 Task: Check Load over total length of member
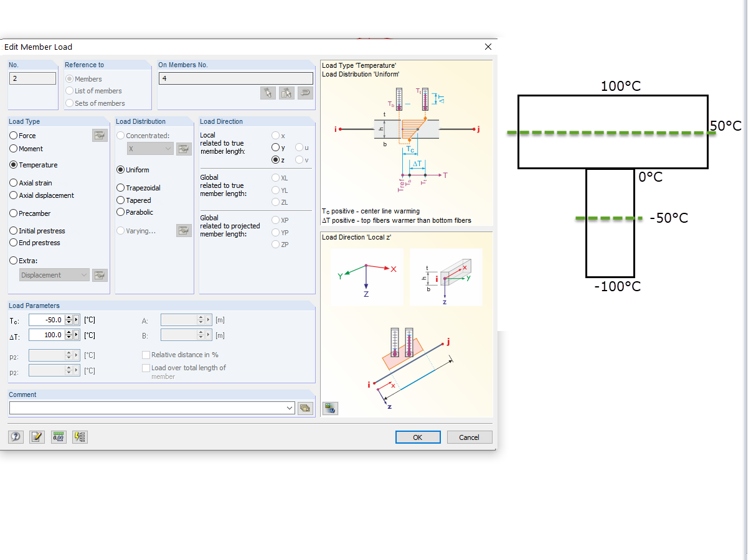pyautogui.click(x=146, y=367)
